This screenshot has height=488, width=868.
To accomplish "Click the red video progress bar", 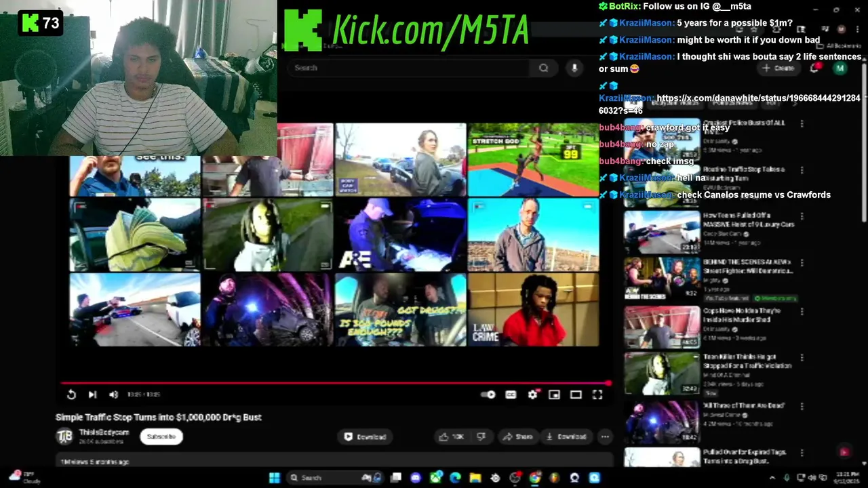I will pos(336,383).
